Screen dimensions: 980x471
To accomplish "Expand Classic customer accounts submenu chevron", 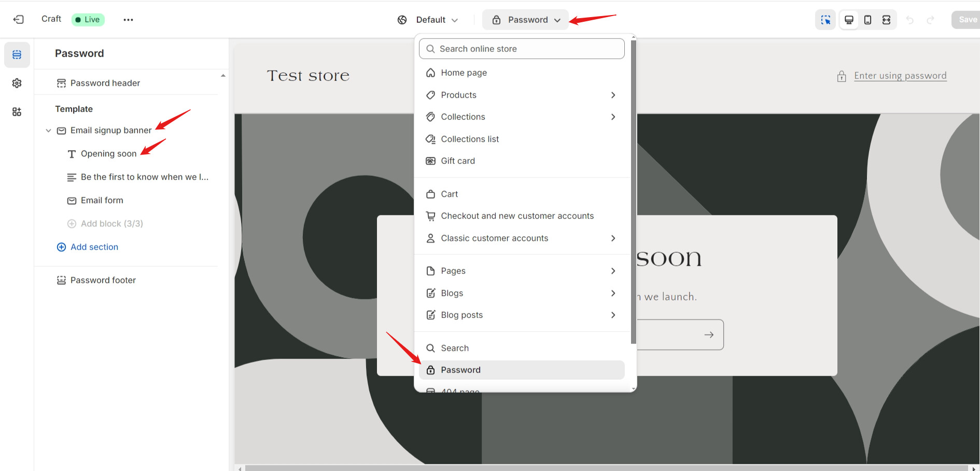I will [613, 238].
